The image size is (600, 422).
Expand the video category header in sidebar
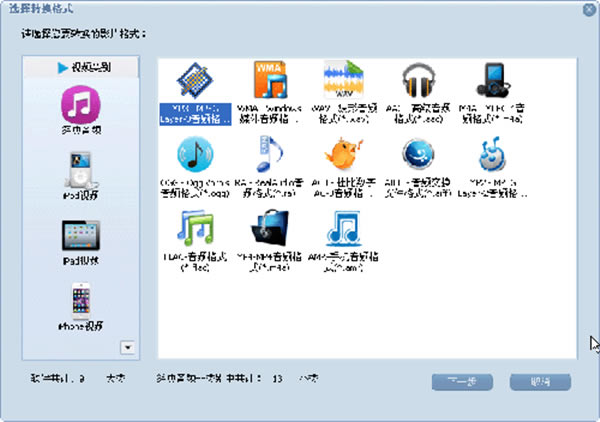(81, 67)
